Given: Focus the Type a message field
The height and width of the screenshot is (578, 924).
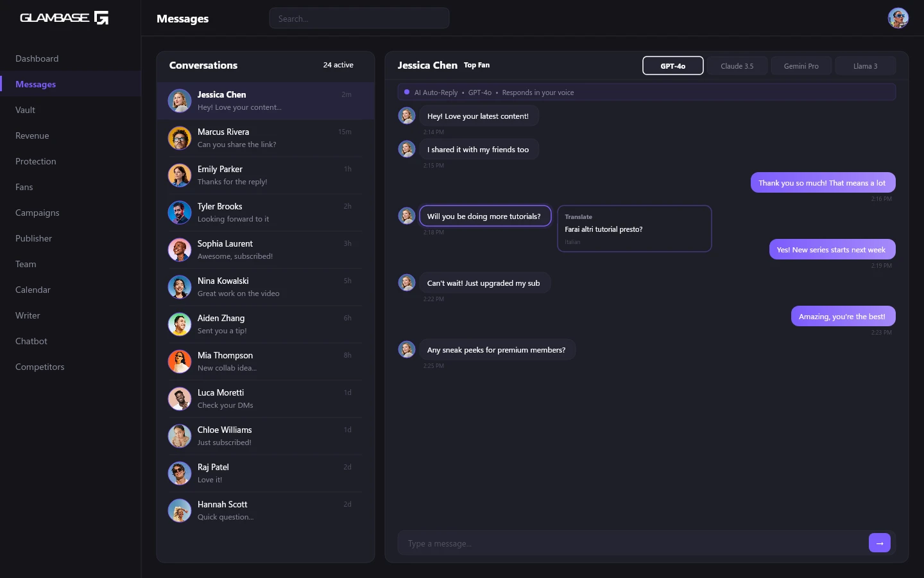Looking at the screenshot, I should (x=632, y=543).
